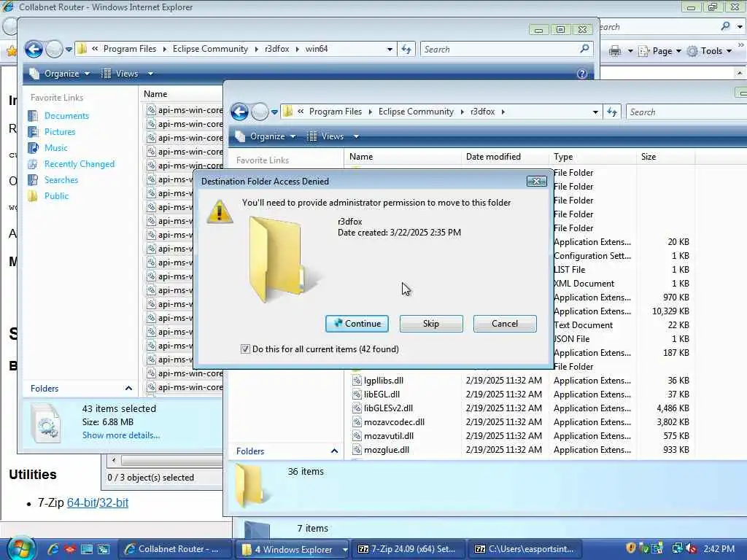The width and height of the screenshot is (747, 560).
Task: Click Cancel in the Access Denied dialog
Action: point(505,324)
